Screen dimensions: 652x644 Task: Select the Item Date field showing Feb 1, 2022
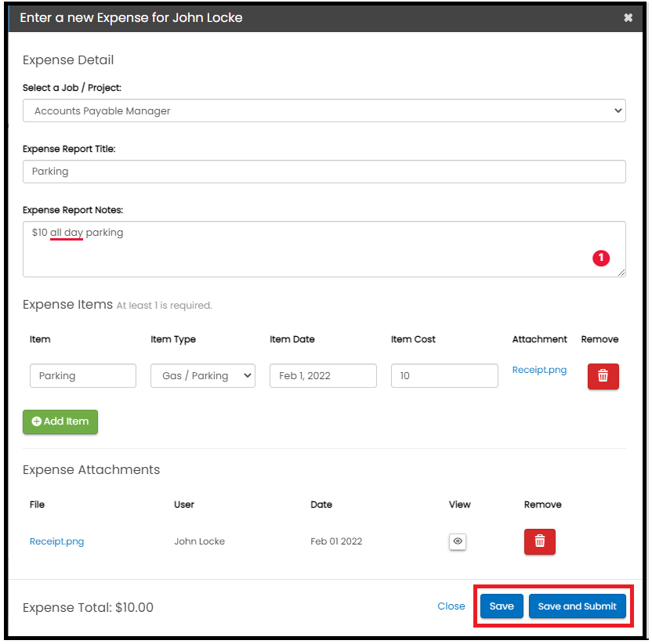[323, 376]
